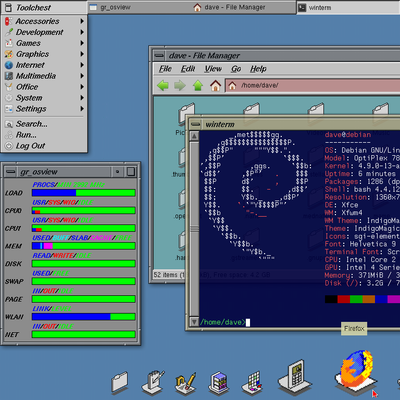400x400 pixels.
Task: Expand the Games submenu arrow
Action: (82, 43)
